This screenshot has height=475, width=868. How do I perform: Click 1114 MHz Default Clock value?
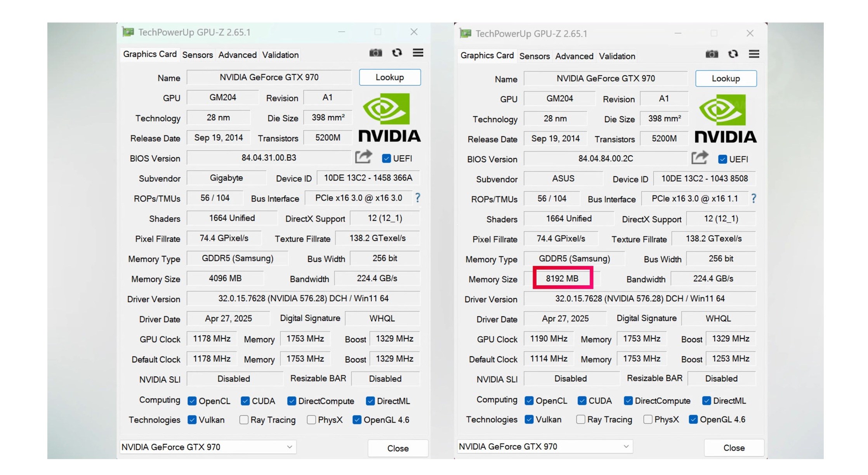pos(549,359)
